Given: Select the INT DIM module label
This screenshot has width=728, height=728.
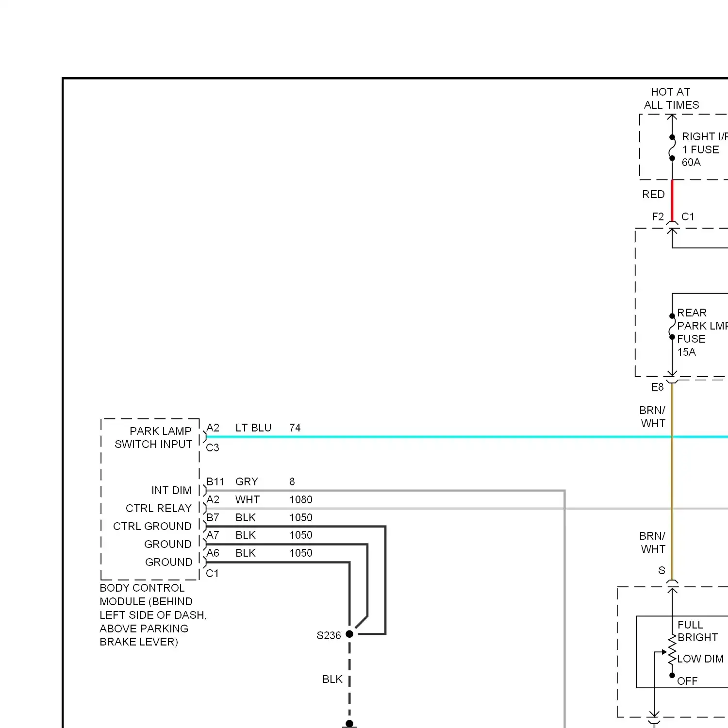Looking at the screenshot, I should click(171, 491).
